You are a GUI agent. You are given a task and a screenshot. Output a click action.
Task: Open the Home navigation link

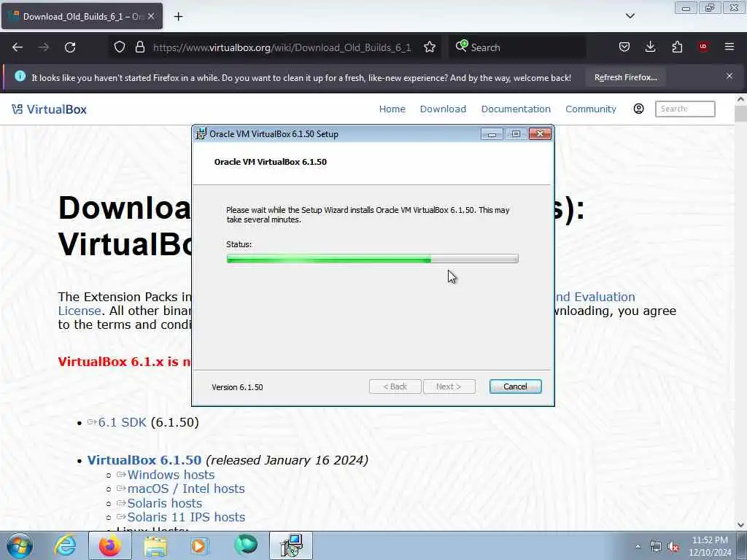(392, 109)
